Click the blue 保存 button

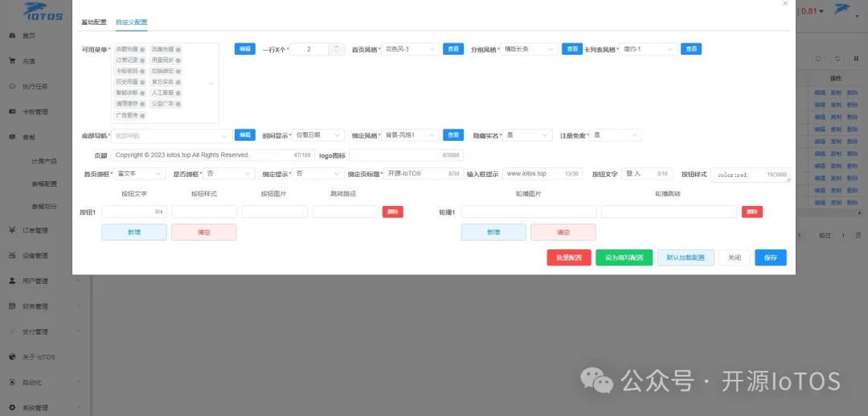pyautogui.click(x=771, y=257)
